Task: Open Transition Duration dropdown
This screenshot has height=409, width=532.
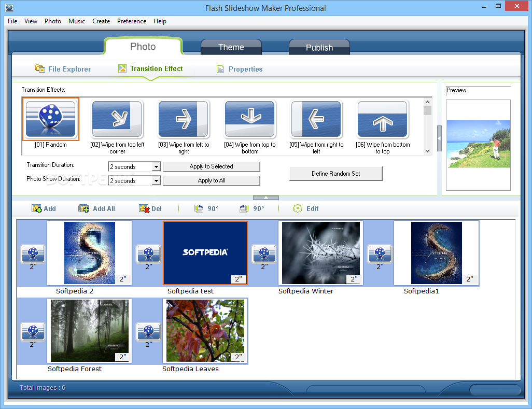Action: (156, 166)
